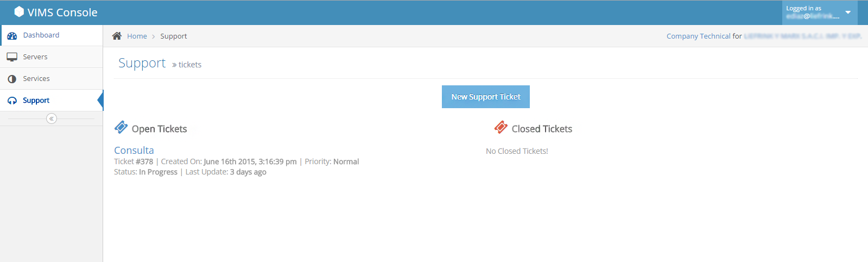This screenshot has width=868, height=262.
Task: Open the Consulta ticket link
Action: pos(134,150)
